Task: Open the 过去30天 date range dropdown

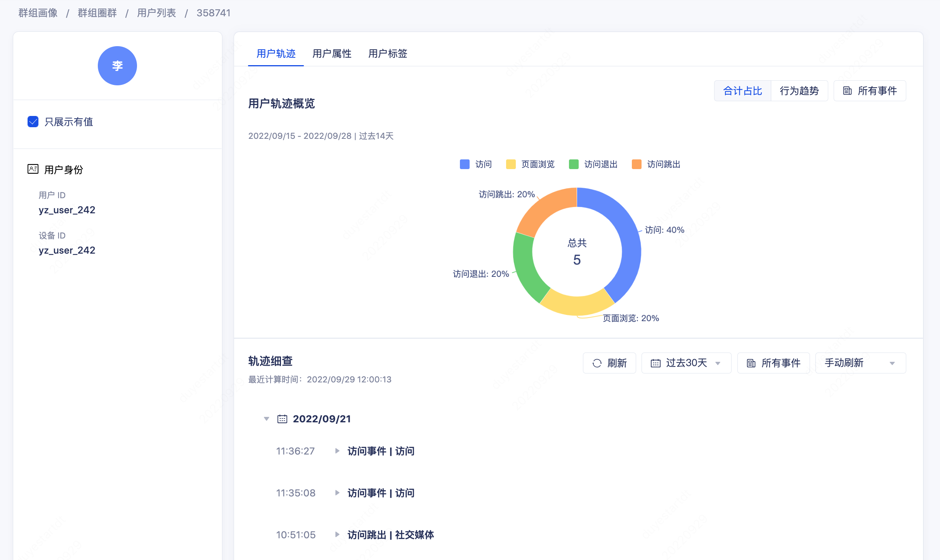Action: [x=686, y=363]
